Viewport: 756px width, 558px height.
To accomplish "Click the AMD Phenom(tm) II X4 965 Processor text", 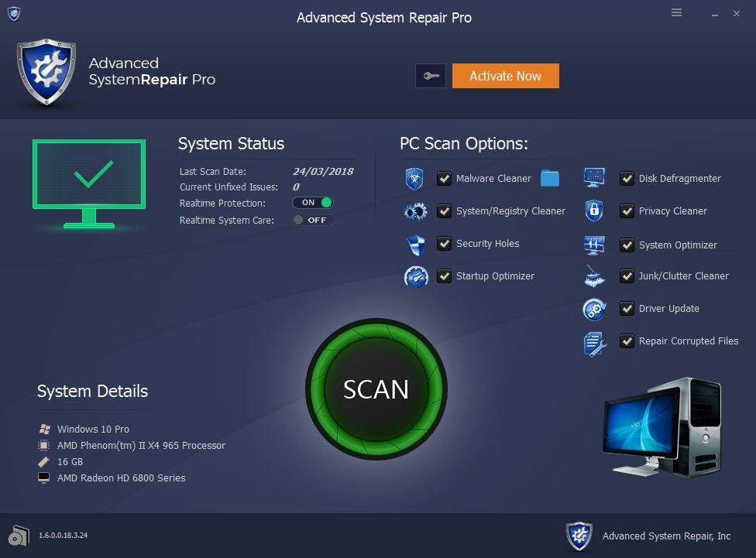I will click(141, 446).
